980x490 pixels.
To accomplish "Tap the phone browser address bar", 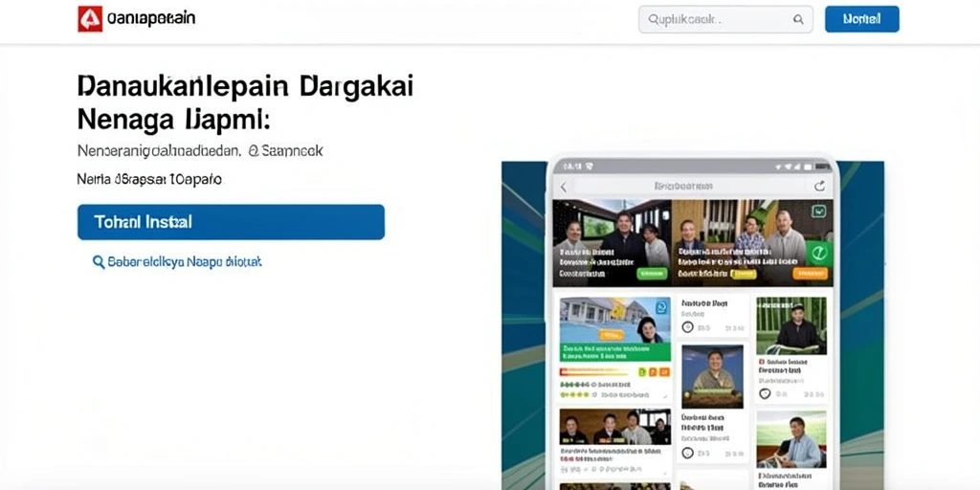I will pos(691,186).
